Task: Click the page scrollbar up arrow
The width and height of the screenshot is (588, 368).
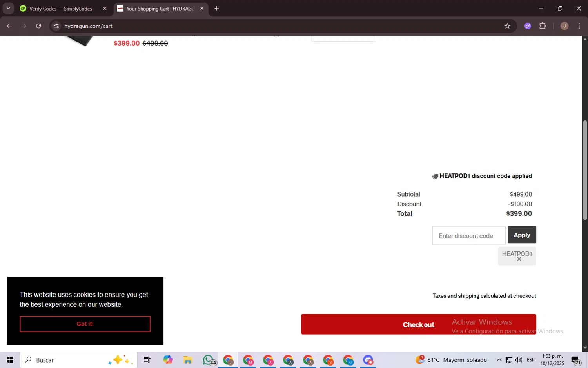Action: pyautogui.click(x=585, y=39)
